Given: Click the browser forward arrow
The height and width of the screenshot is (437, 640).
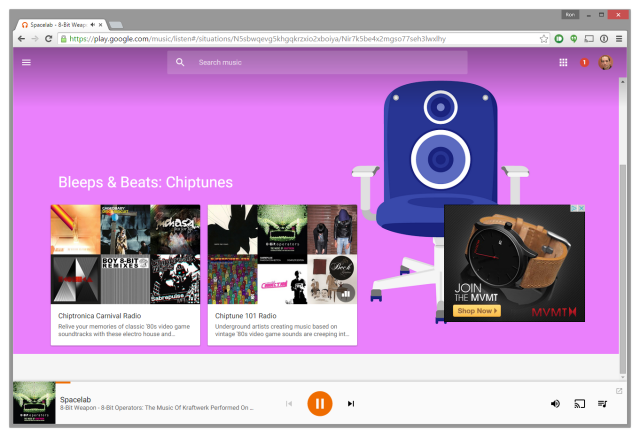Looking at the screenshot, I should pos(35,39).
